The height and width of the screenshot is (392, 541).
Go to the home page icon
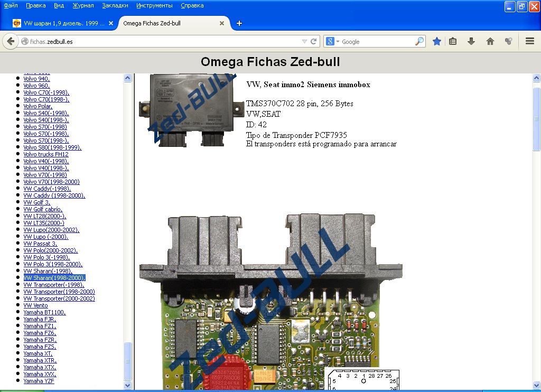point(490,41)
